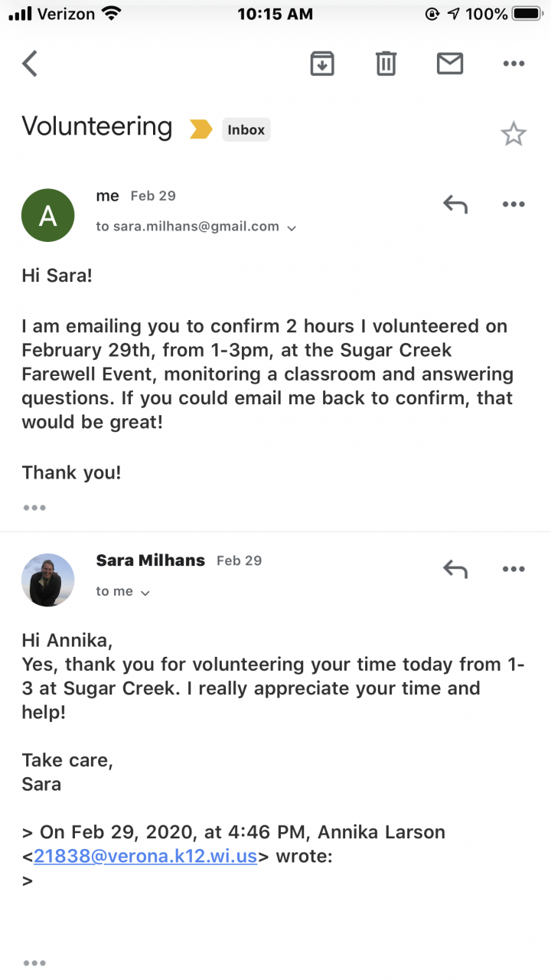Show trimmed quoted text at bottom
The height and width of the screenshot is (980, 551).
click(34, 962)
